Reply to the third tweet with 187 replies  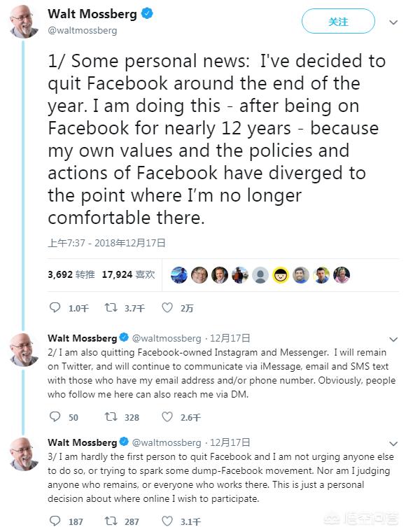click(x=55, y=521)
